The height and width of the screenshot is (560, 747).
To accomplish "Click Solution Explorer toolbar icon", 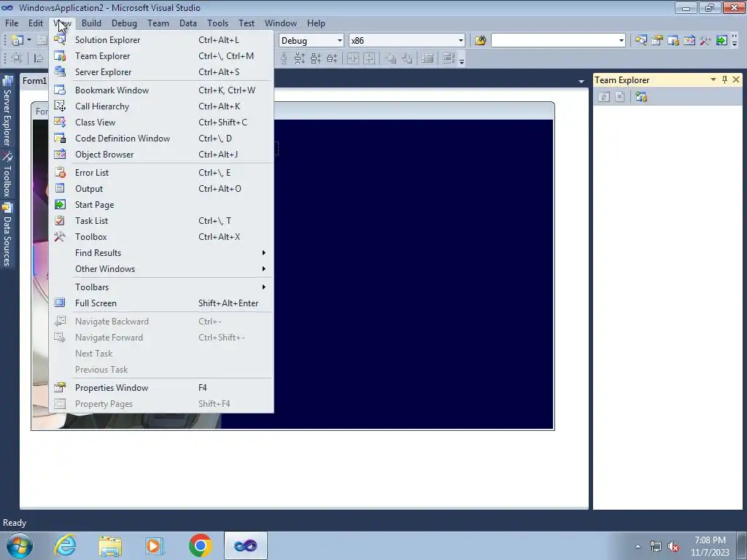I will (640, 41).
